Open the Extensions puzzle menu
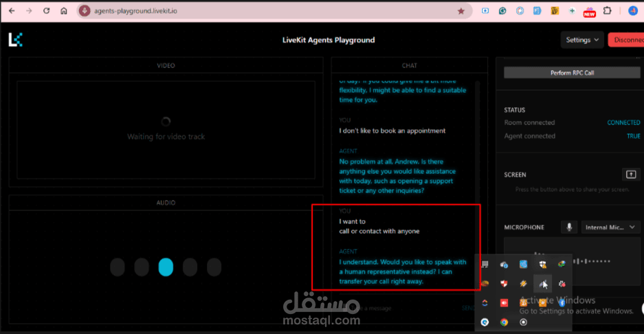 [607, 11]
